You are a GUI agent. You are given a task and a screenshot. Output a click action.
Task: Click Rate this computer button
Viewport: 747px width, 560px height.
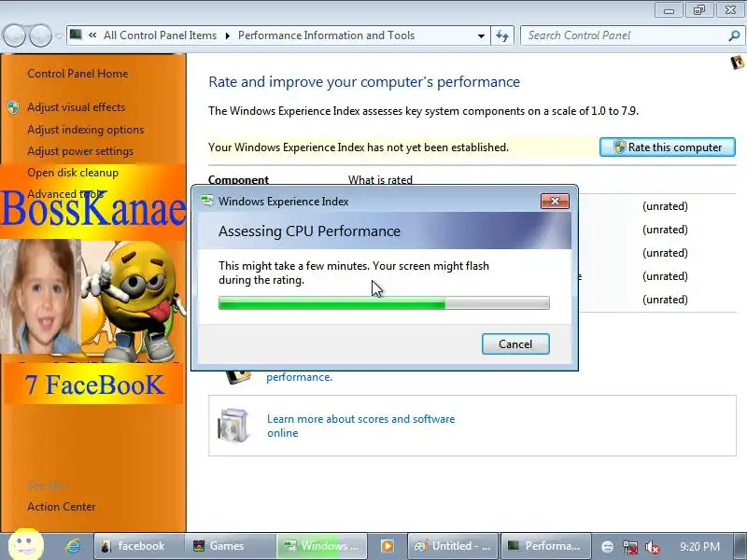pyautogui.click(x=668, y=147)
